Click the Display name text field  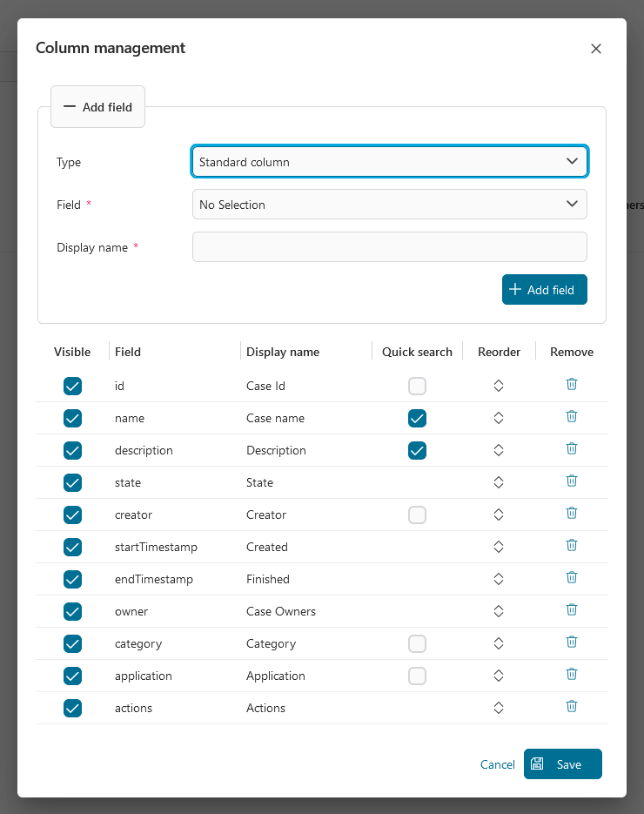(389, 247)
